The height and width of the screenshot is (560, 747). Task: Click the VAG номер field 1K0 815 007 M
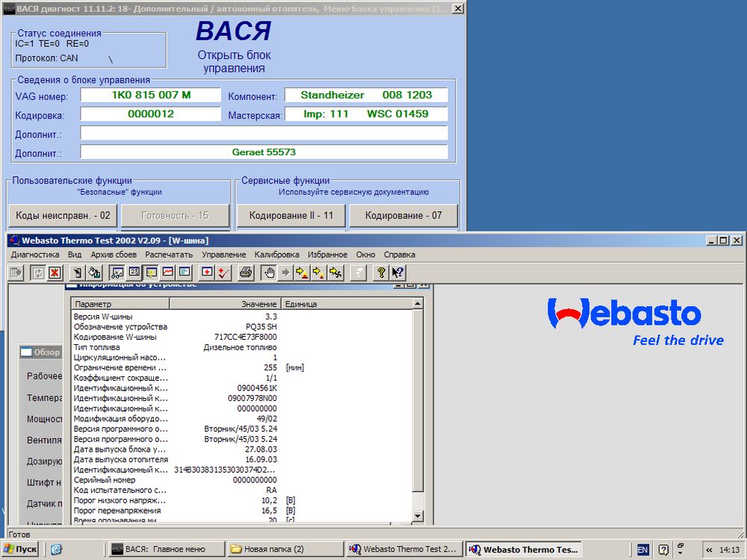[x=151, y=95]
